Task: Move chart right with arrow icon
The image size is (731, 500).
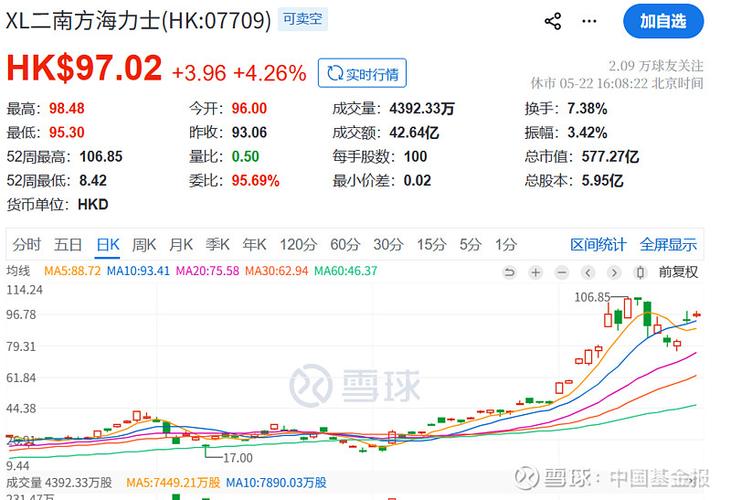Action: [x=614, y=272]
